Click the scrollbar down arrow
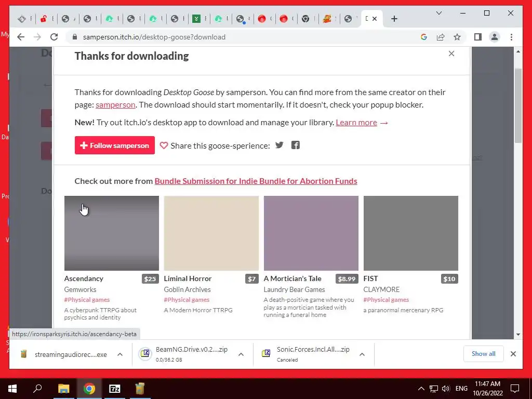The image size is (532, 399). pyautogui.click(x=518, y=335)
